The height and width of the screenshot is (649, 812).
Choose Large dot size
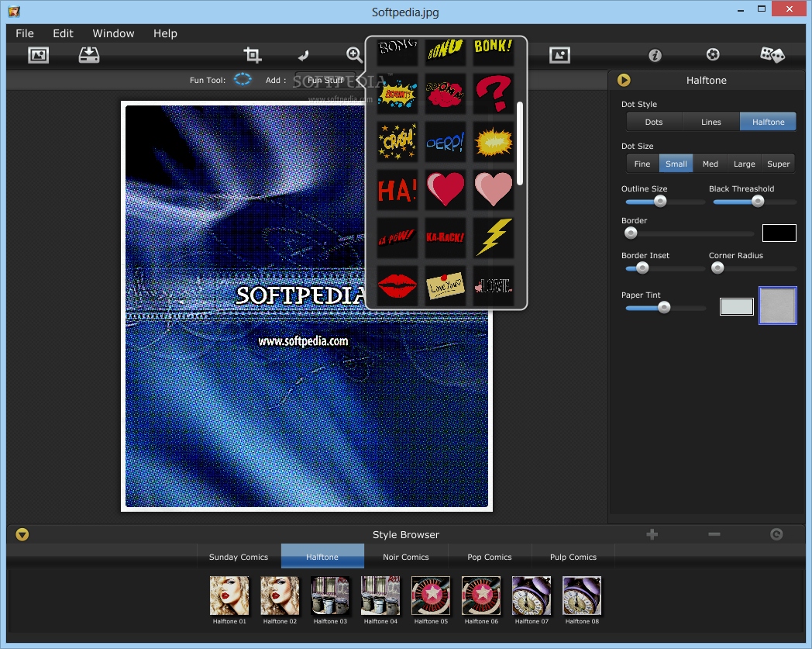744,164
